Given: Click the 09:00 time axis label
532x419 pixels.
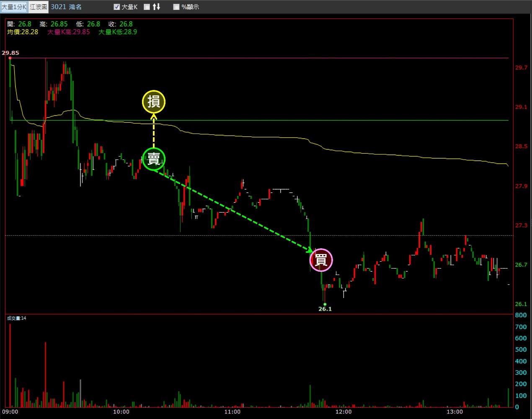Looking at the screenshot, I should (x=10, y=411).
